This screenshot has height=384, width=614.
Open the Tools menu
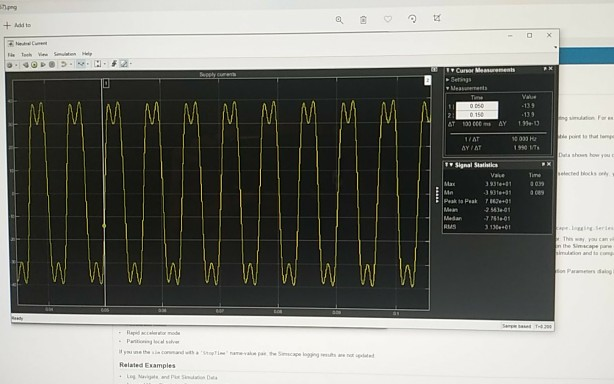pyautogui.click(x=26, y=55)
